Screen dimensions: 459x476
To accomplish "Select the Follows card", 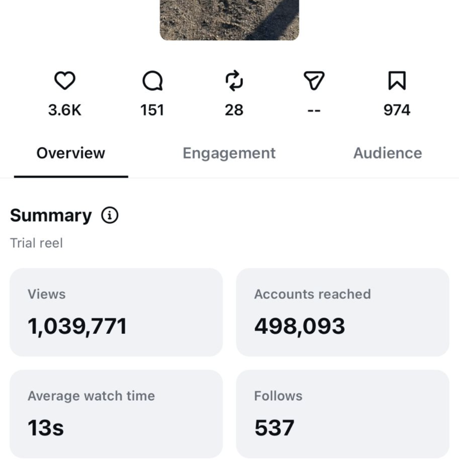I will click(342, 414).
